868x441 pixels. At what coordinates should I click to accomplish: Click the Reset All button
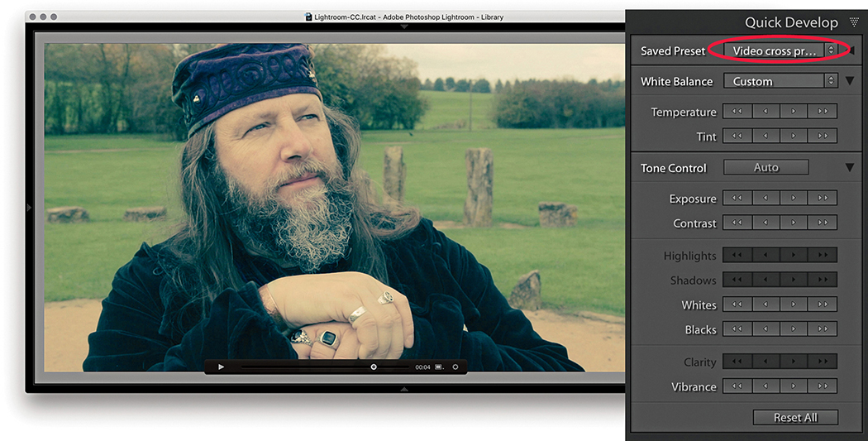pyautogui.click(x=795, y=418)
